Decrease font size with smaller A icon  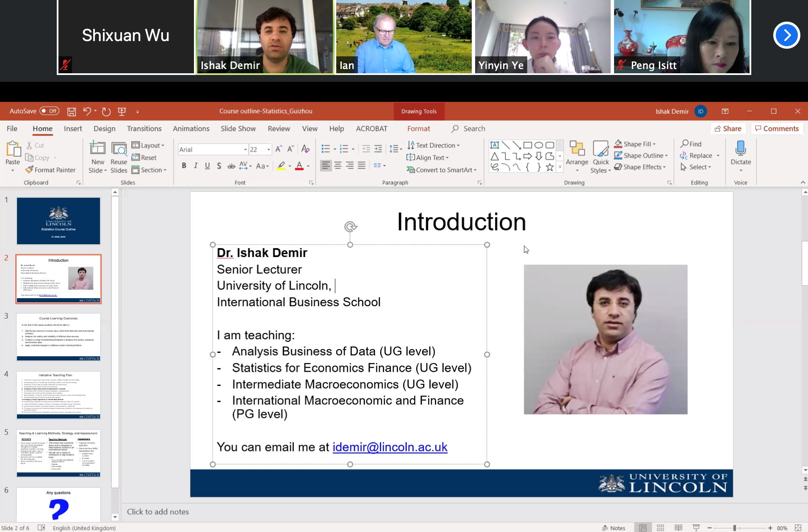[291, 149]
